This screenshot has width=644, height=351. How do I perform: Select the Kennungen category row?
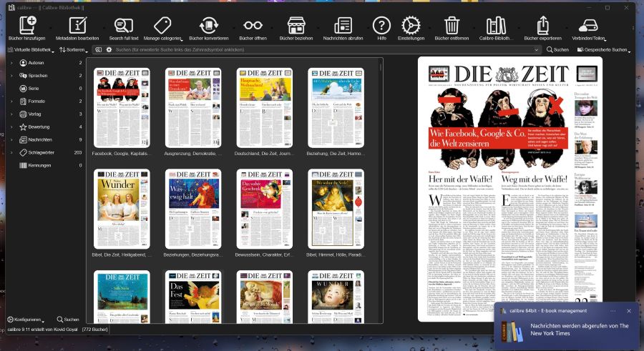(x=46, y=165)
